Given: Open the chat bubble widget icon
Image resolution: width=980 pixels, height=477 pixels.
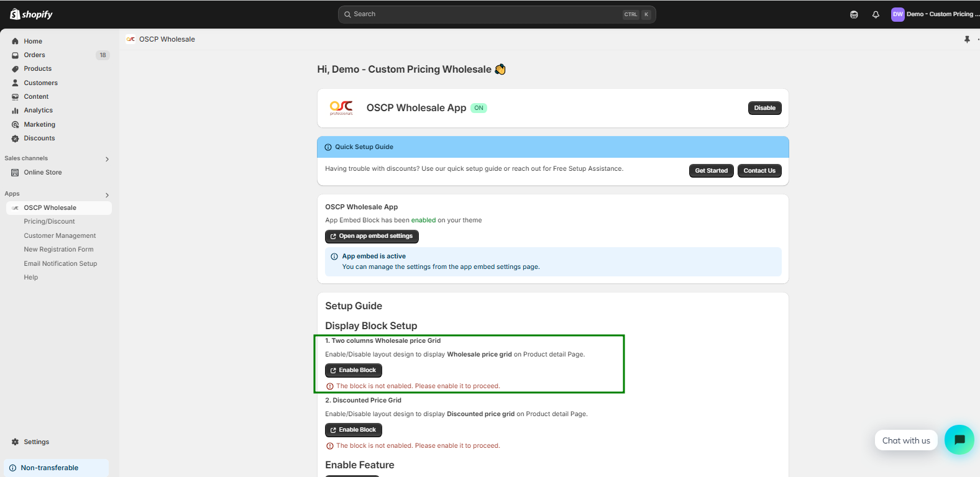Looking at the screenshot, I should coord(959,440).
